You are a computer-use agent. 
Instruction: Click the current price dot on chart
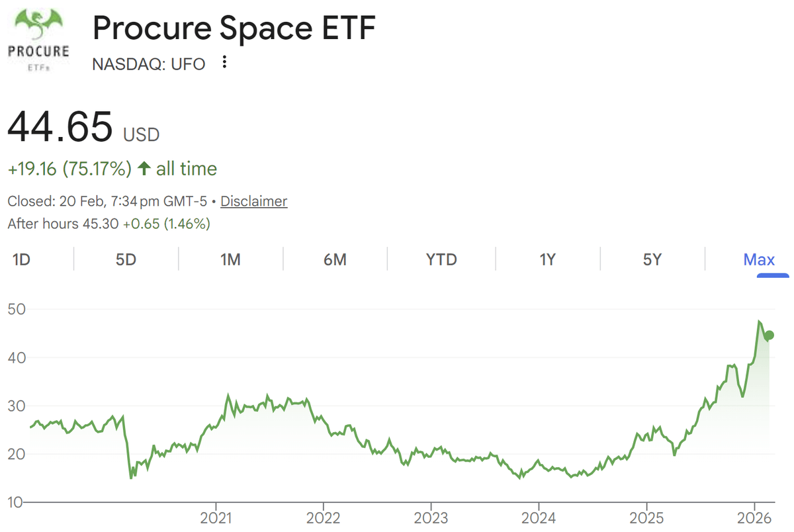coord(769,335)
